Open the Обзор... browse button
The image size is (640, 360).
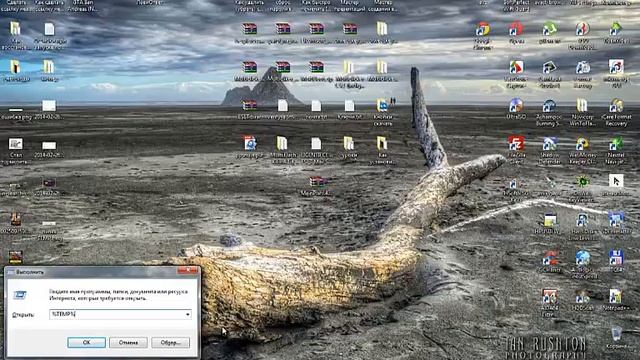171,342
